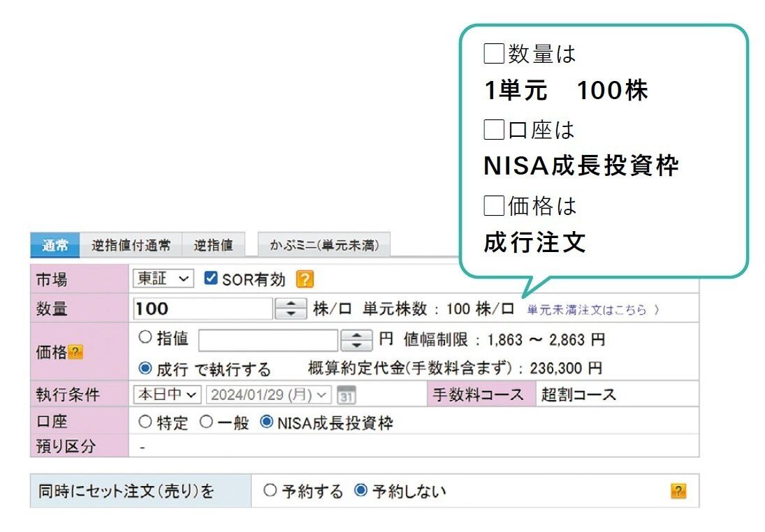Select NISA成長投資枠 account option
This screenshot has width=765, height=532.
266,422
